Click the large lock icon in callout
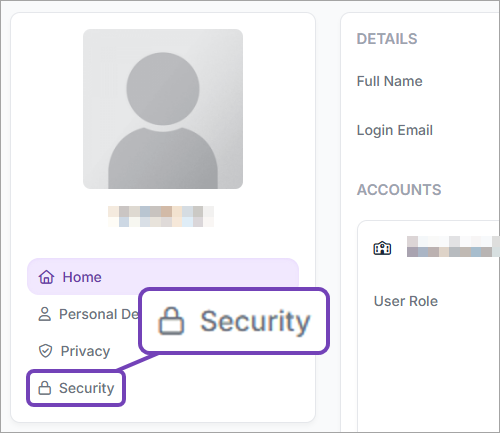500x433 pixels. pyautogui.click(x=171, y=321)
